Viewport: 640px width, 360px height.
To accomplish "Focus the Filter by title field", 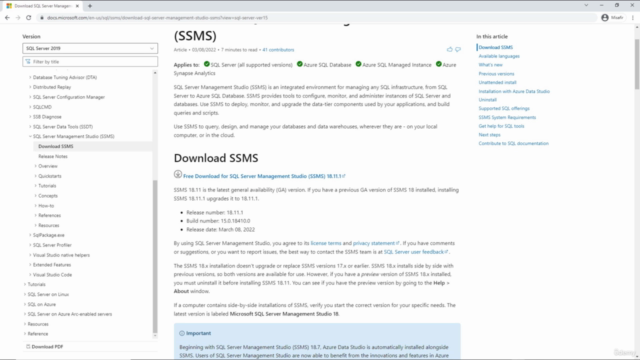I will click(90, 62).
